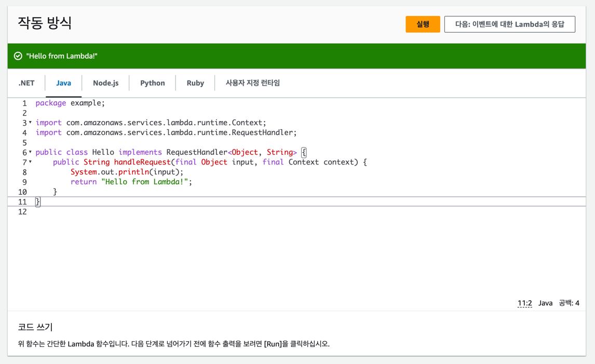Viewport: 595px width, 364px height.
Task: Click the description text mentioning [Run]
Action: point(174,344)
